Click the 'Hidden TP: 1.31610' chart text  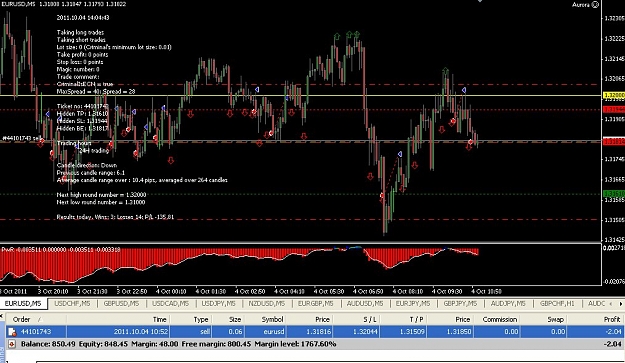tap(83, 114)
